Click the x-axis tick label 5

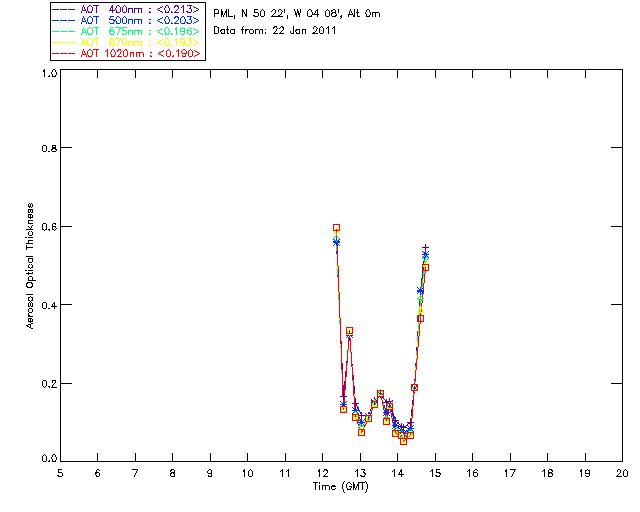pos(60,473)
